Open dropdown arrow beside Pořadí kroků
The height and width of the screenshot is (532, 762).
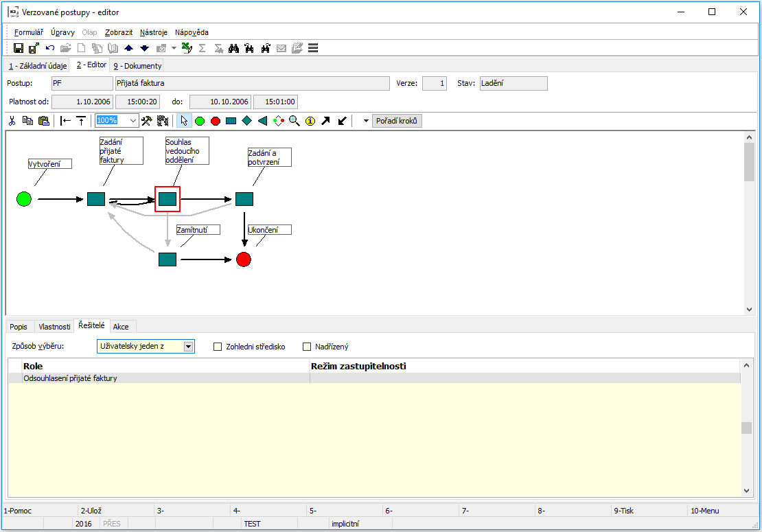[x=365, y=121]
